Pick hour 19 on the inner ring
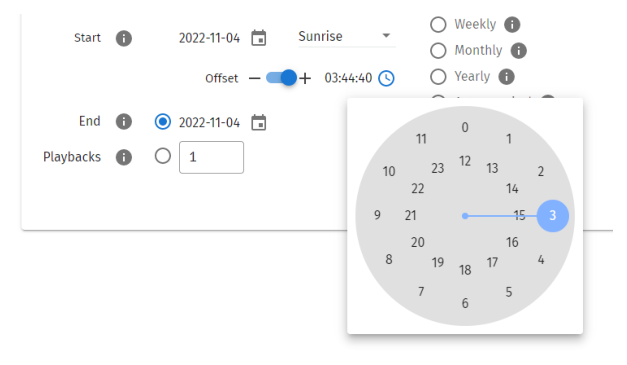 pos(437,263)
